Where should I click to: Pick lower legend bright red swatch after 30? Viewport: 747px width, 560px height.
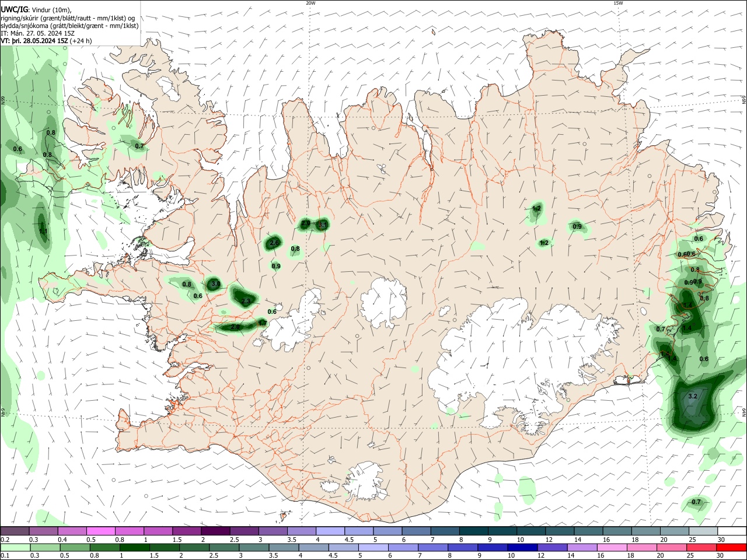pyautogui.click(x=731, y=547)
